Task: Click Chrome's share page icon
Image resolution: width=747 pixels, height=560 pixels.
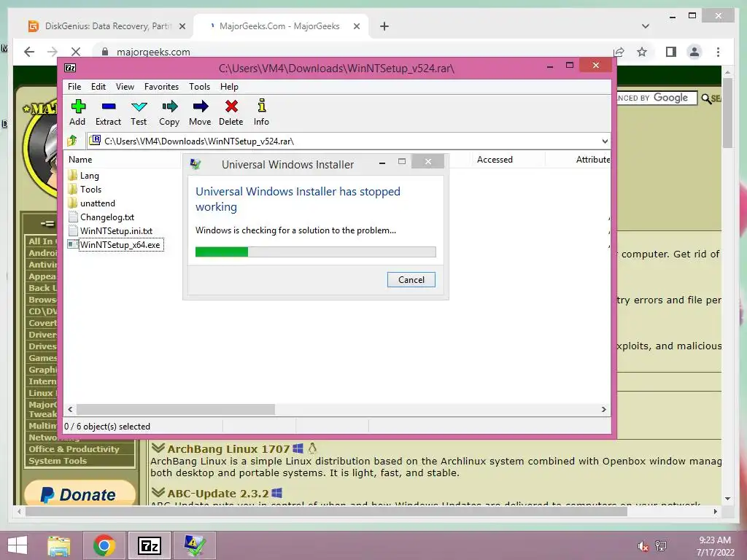Action: coord(619,52)
